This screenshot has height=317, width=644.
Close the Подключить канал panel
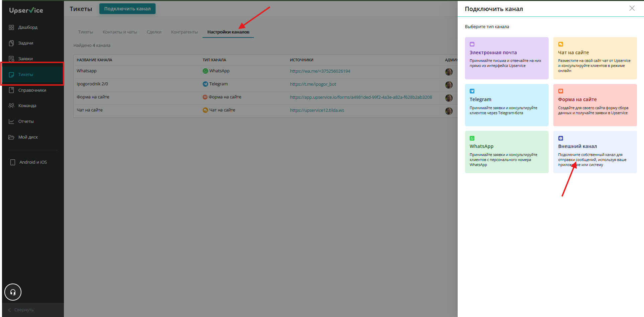pos(632,8)
